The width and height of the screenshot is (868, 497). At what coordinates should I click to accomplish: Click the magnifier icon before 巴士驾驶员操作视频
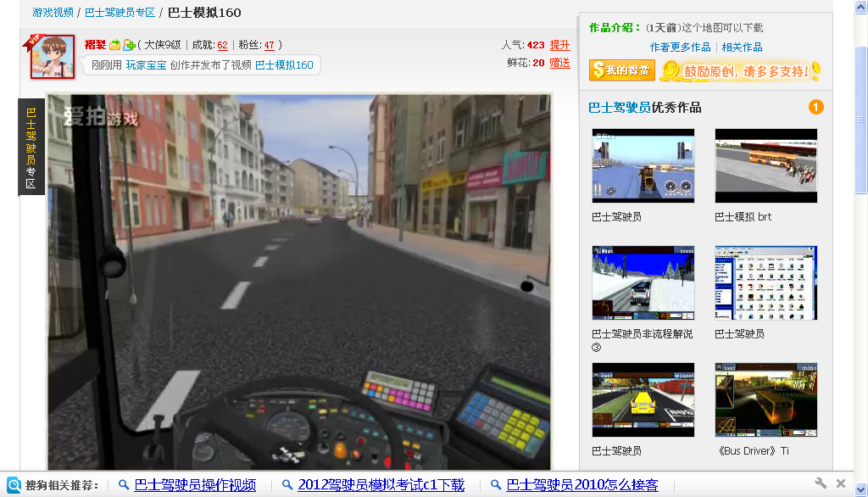click(124, 485)
